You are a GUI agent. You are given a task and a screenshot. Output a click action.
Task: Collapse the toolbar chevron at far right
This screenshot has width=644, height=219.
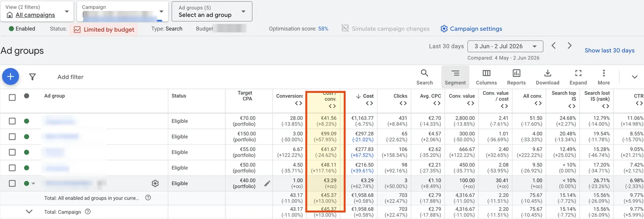[x=634, y=77]
